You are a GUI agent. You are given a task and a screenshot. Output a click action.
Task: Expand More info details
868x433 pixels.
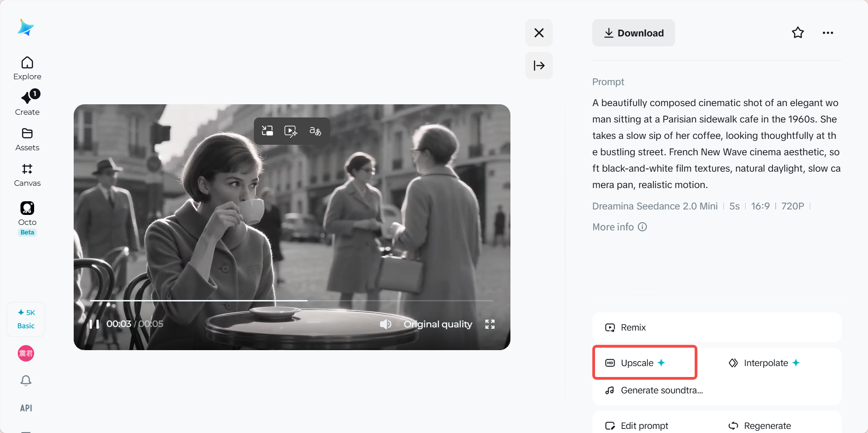[620, 227]
